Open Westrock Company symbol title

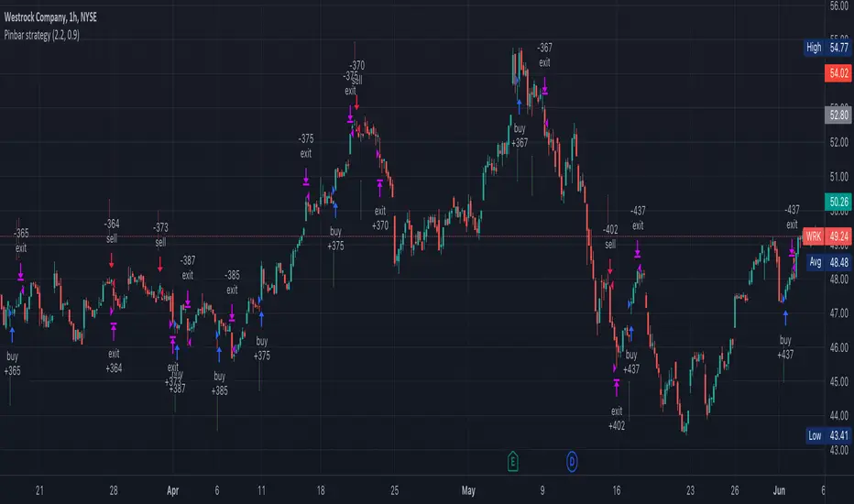coord(50,17)
